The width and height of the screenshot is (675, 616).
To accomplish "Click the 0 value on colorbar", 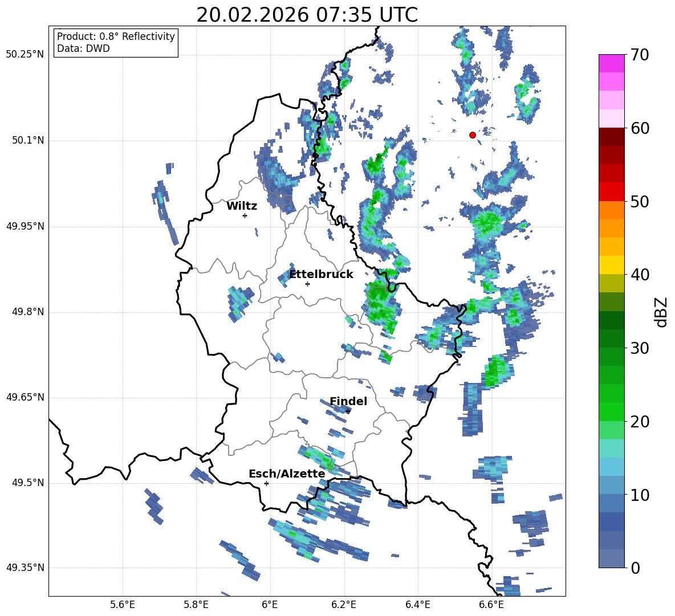I will coord(635,568).
